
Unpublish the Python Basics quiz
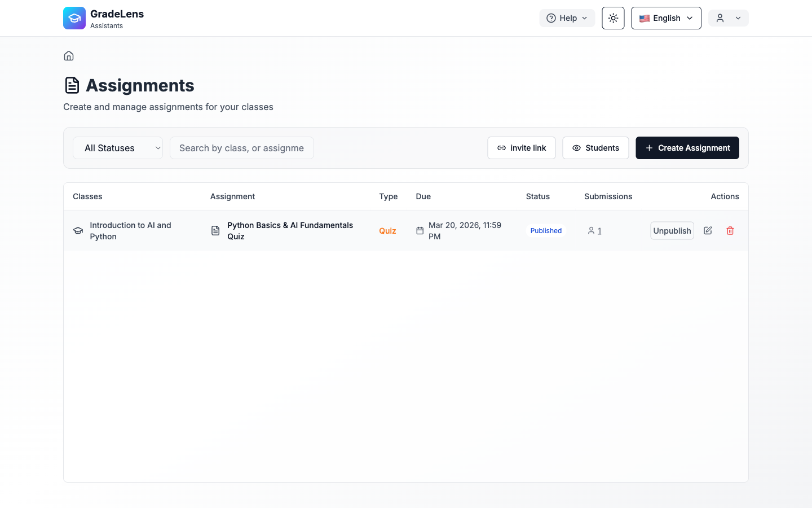tap(672, 230)
